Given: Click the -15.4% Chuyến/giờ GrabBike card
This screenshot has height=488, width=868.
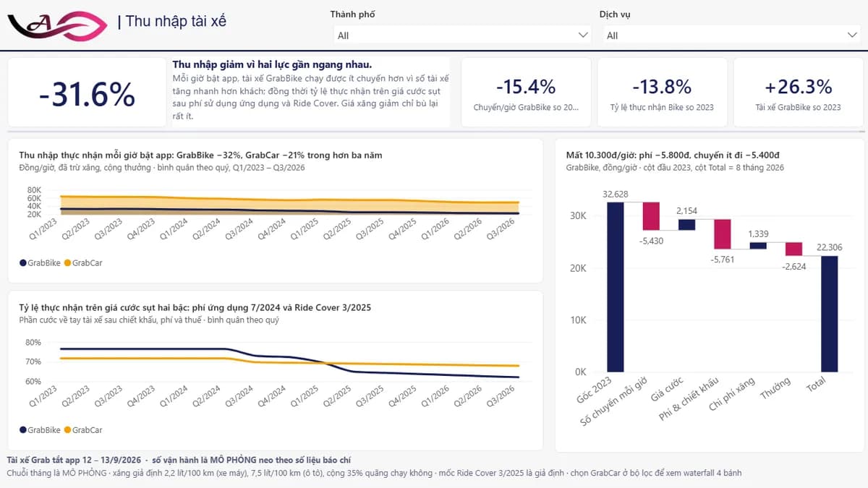Looking at the screenshot, I should tap(526, 93).
